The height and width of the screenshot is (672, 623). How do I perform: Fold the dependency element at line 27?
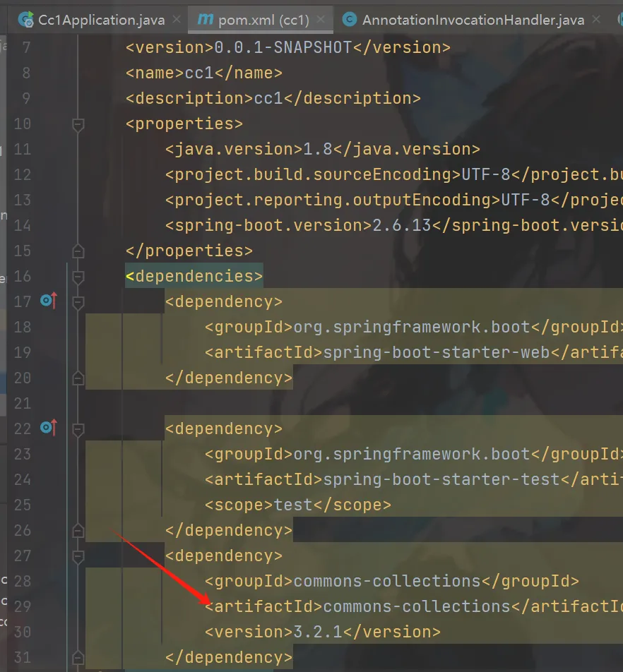78,556
